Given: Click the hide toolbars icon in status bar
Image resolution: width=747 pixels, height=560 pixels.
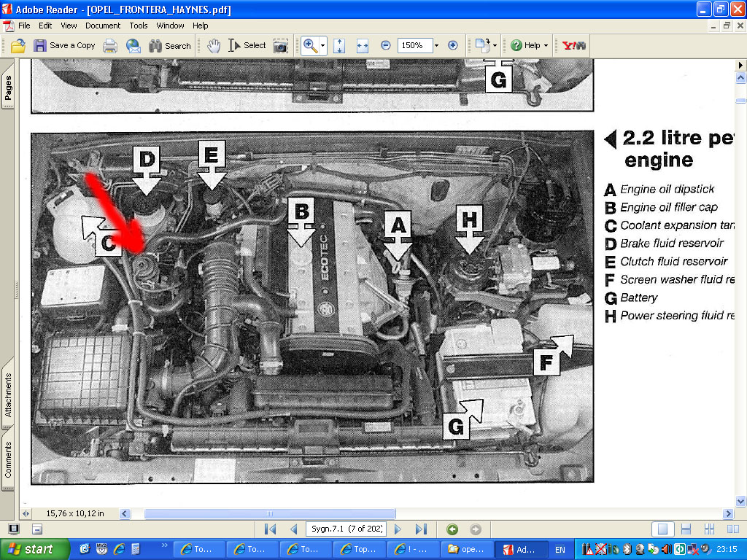Looking at the screenshot, I should tap(37, 529).
